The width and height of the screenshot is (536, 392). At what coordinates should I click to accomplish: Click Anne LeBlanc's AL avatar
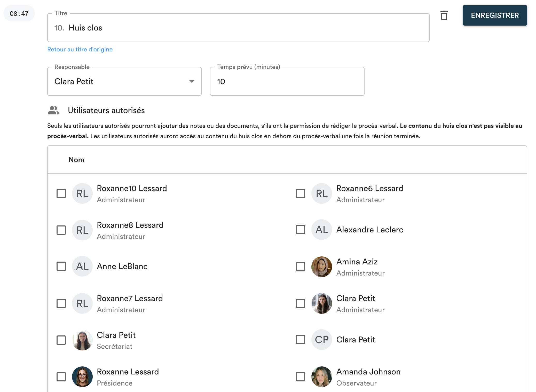point(82,266)
